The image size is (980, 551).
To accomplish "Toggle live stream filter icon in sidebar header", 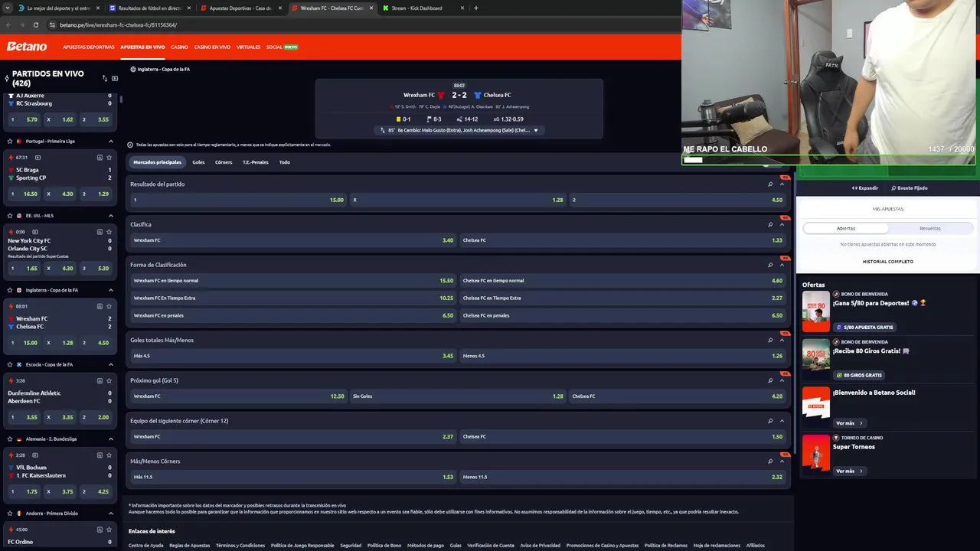I will click(115, 78).
